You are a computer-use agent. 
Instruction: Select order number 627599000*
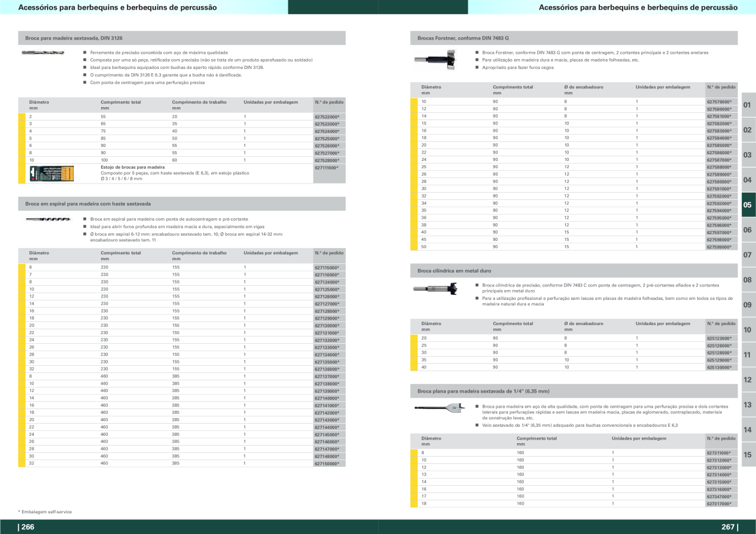pos(719,247)
